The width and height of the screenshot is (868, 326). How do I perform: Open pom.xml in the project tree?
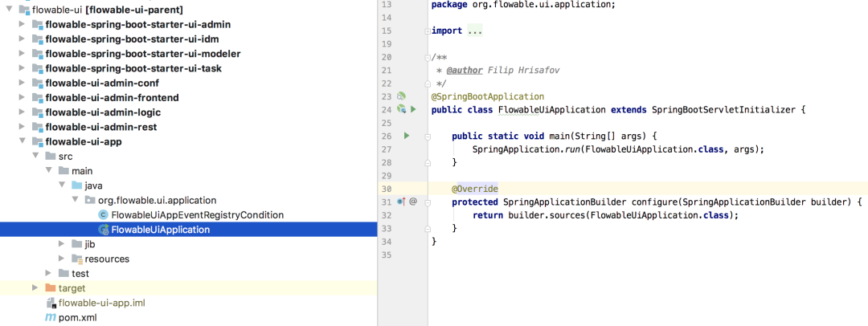77,317
